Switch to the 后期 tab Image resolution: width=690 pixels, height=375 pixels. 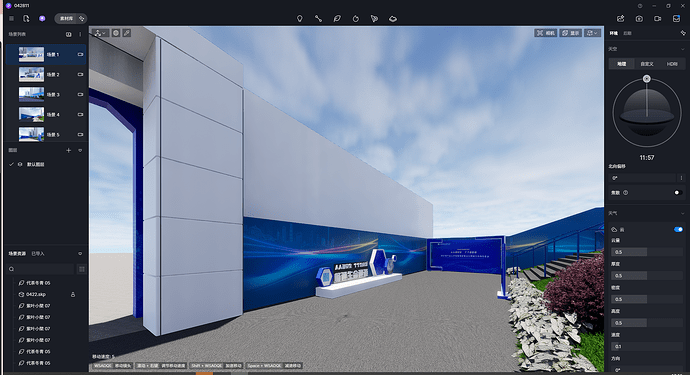click(x=628, y=33)
